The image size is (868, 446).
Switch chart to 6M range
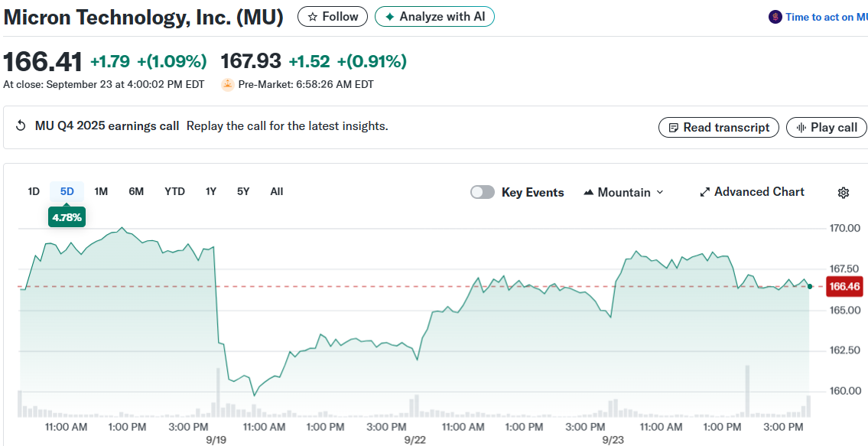pos(136,192)
